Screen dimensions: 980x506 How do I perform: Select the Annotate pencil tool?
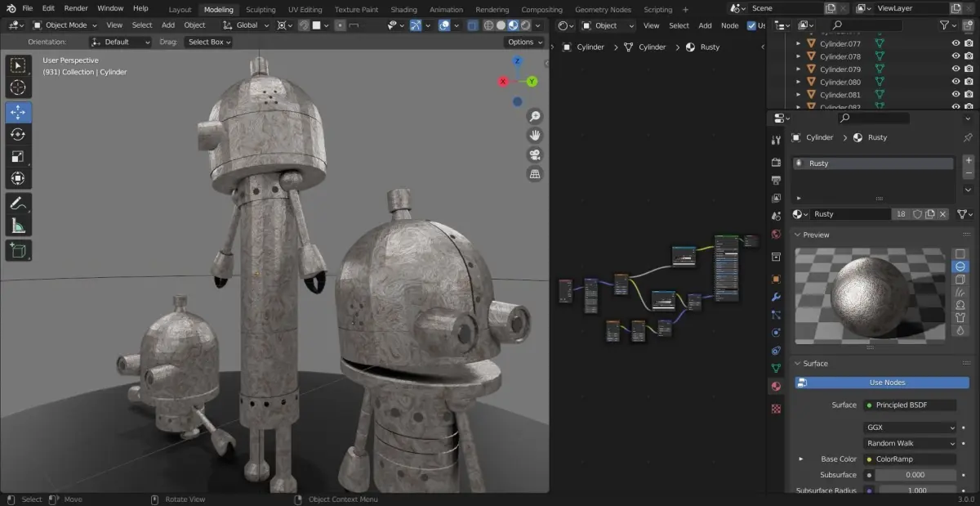18,203
